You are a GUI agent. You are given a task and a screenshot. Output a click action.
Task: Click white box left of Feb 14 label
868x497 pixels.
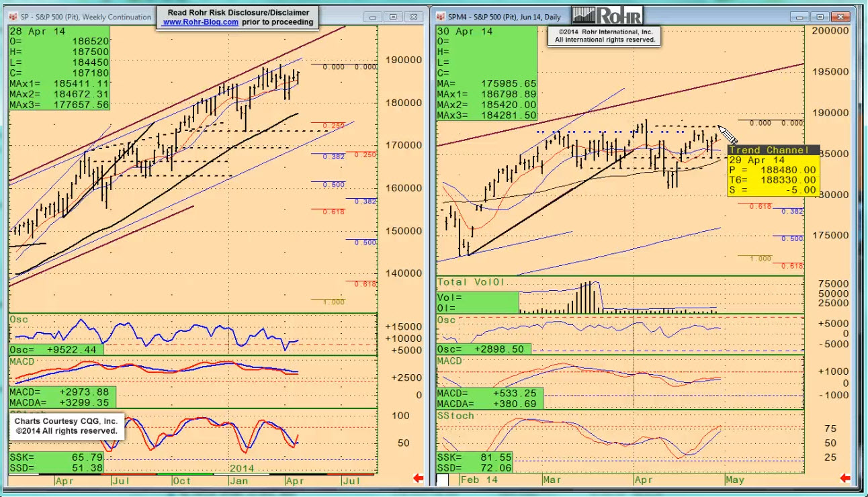(443, 480)
